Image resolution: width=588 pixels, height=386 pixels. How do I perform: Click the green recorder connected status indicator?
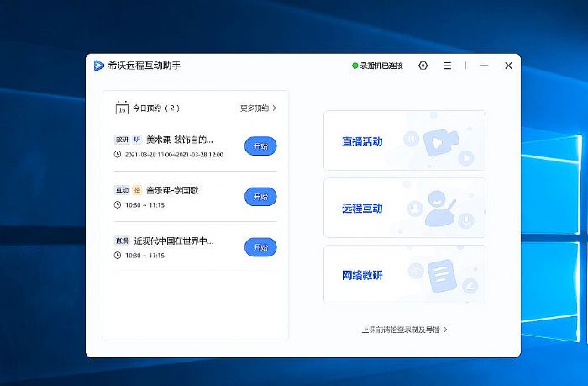354,66
